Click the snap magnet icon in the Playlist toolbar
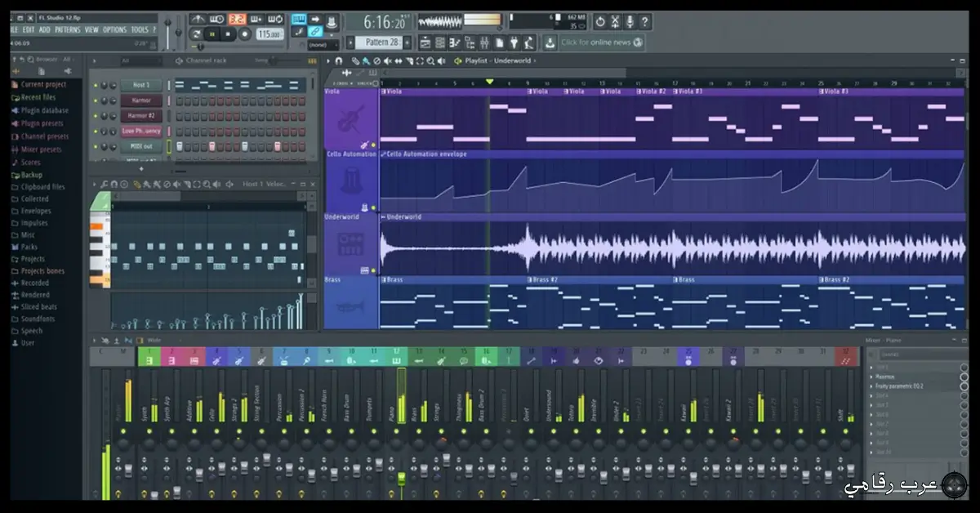Image resolution: width=980 pixels, height=513 pixels. click(x=339, y=60)
